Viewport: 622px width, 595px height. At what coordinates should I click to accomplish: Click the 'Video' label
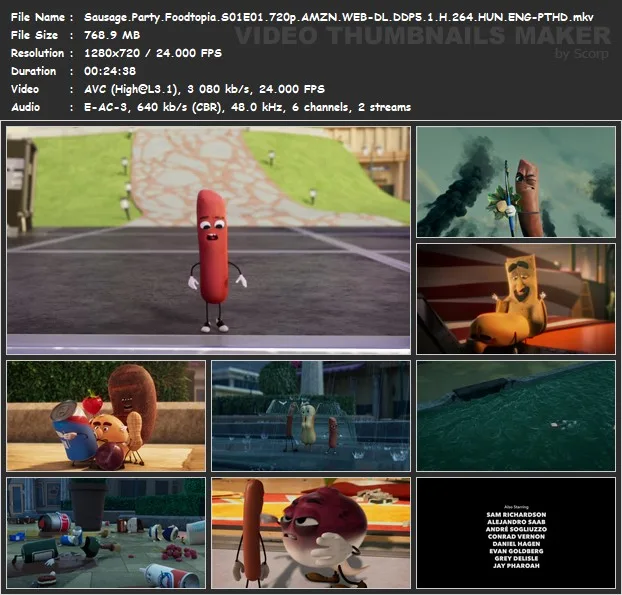click(25, 89)
